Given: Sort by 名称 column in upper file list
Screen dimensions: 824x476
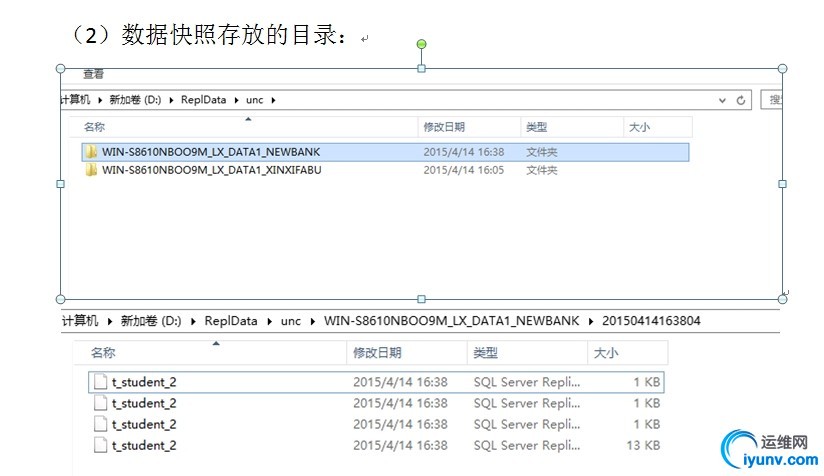Looking at the screenshot, I should coord(95,127).
